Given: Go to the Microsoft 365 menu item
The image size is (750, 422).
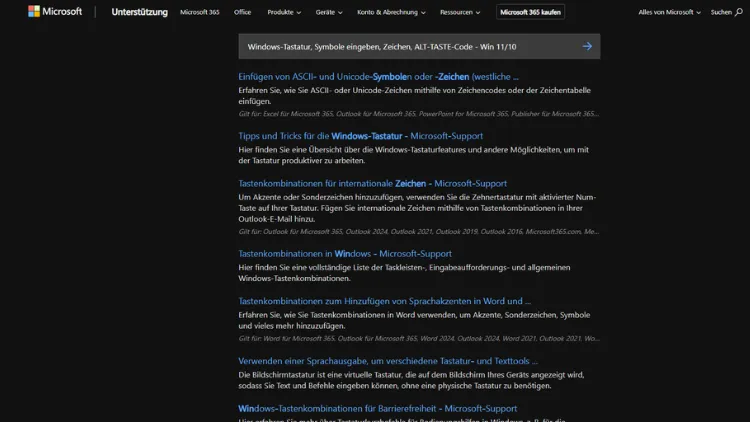Looking at the screenshot, I should tap(199, 12).
